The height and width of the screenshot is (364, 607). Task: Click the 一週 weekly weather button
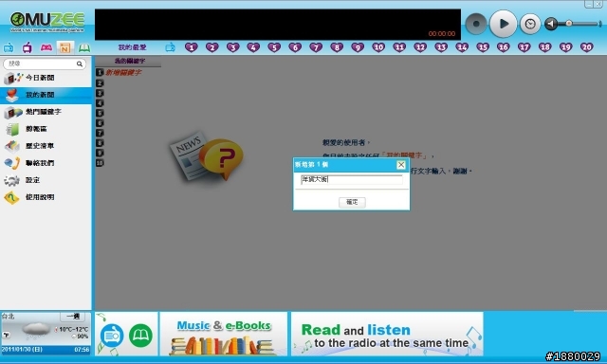[x=72, y=317]
